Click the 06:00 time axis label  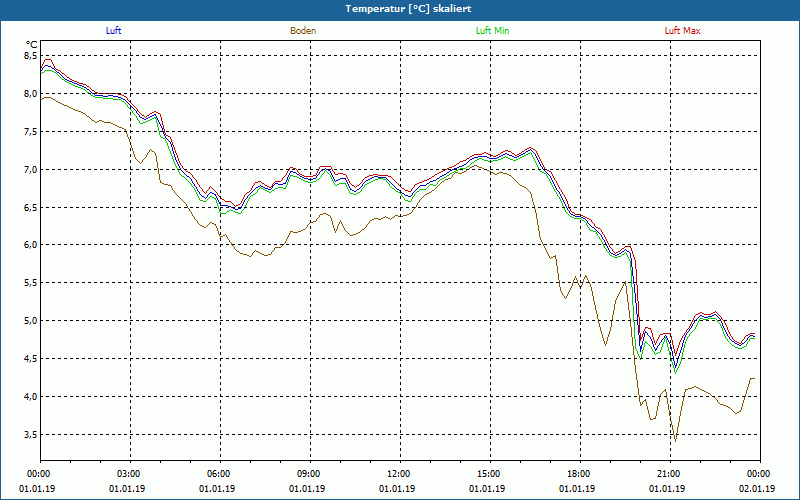point(219,474)
